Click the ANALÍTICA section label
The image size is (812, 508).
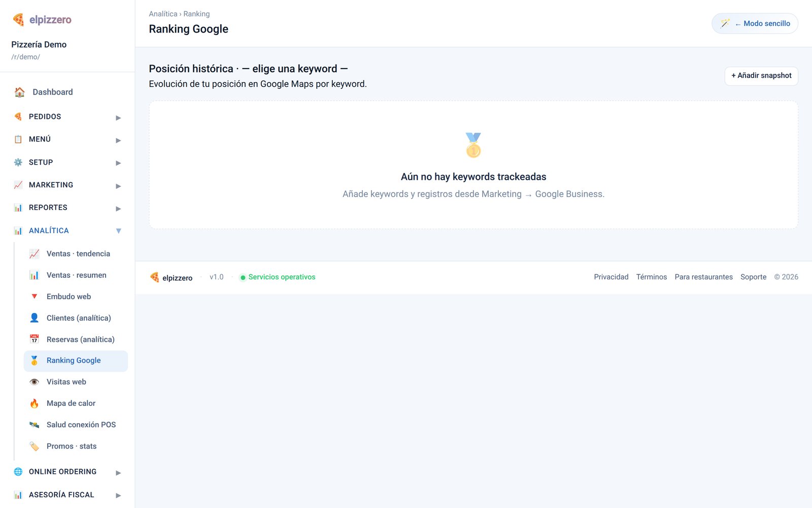coord(49,231)
